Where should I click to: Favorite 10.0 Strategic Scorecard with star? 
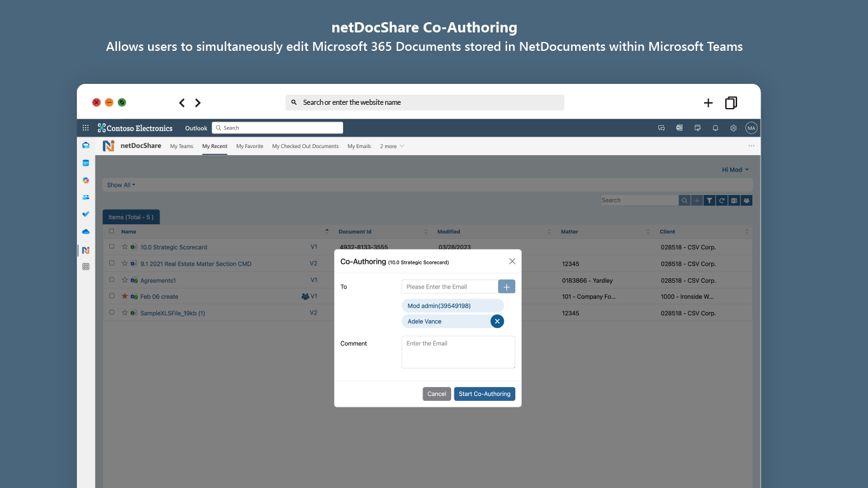tap(125, 247)
